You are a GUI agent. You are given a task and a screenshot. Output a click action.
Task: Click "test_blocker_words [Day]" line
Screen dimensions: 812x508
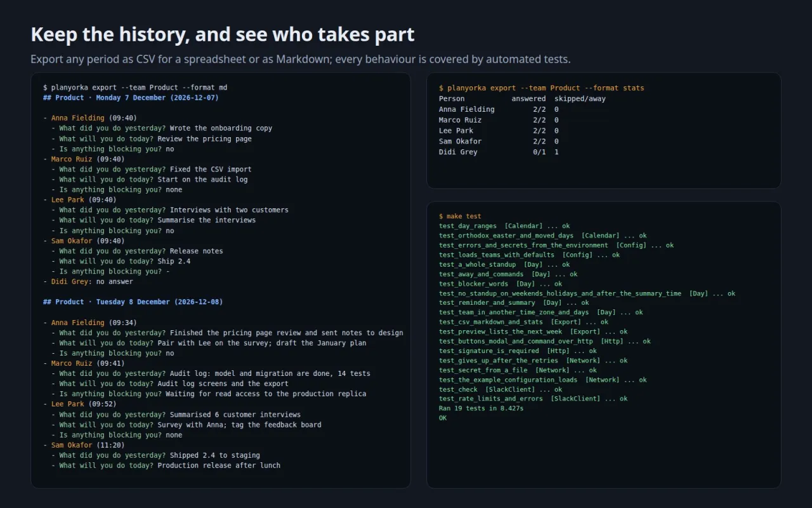501,284
